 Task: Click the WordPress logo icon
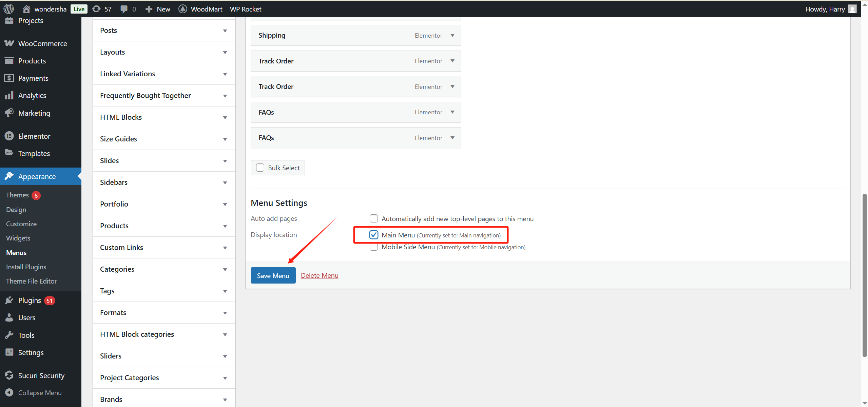[x=9, y=9]
